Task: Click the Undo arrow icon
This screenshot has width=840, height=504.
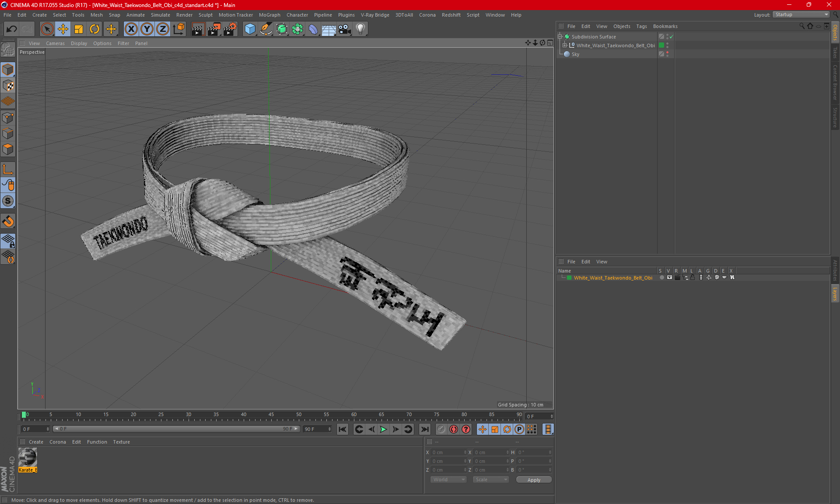Action: (x=12, y=29)
